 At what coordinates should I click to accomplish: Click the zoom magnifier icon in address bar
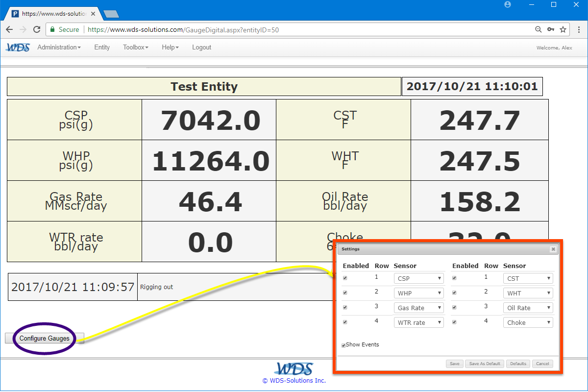tap(539, 29)
